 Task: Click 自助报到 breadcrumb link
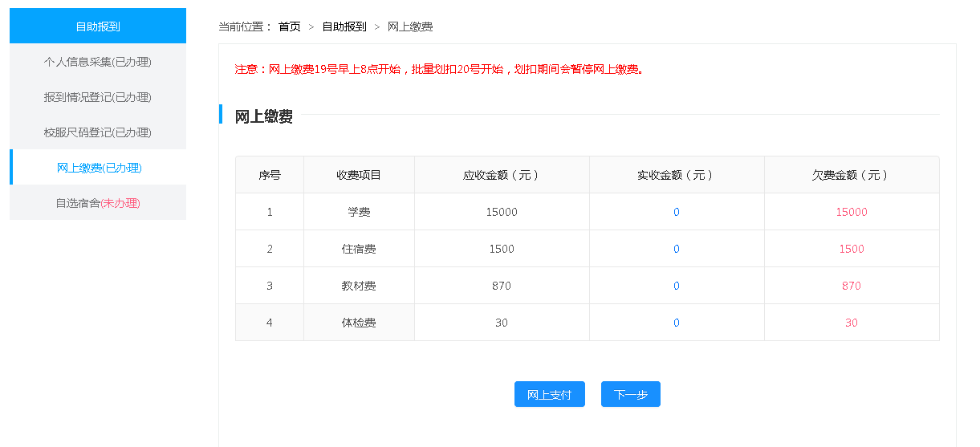344,26
